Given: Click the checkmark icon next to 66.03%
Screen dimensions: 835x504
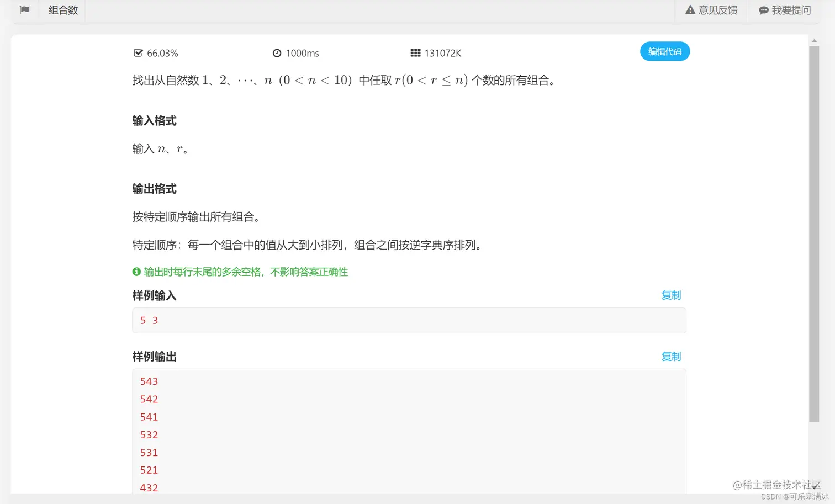Looking at the screenshot, I should [138, 52].
